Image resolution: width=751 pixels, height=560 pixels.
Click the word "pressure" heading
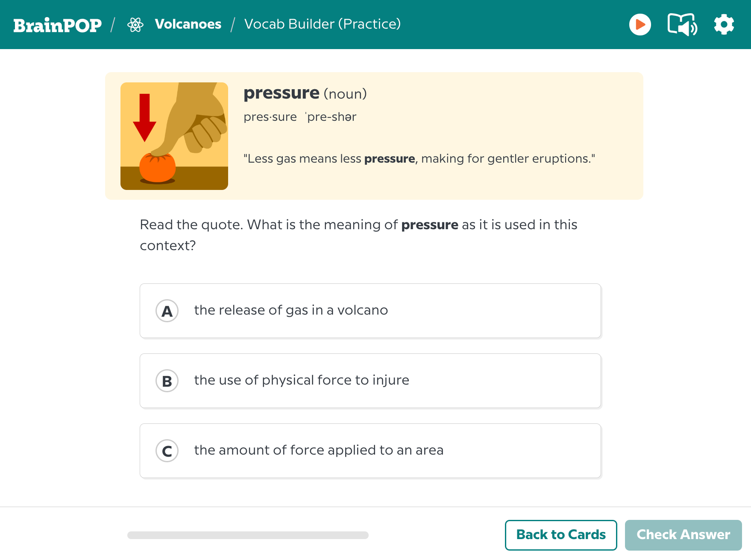281,93
